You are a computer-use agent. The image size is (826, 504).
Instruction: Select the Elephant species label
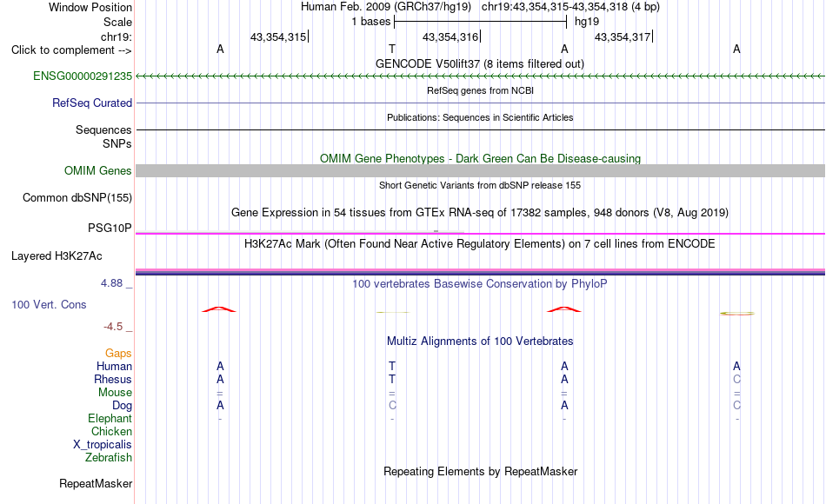tap(110, 419)
